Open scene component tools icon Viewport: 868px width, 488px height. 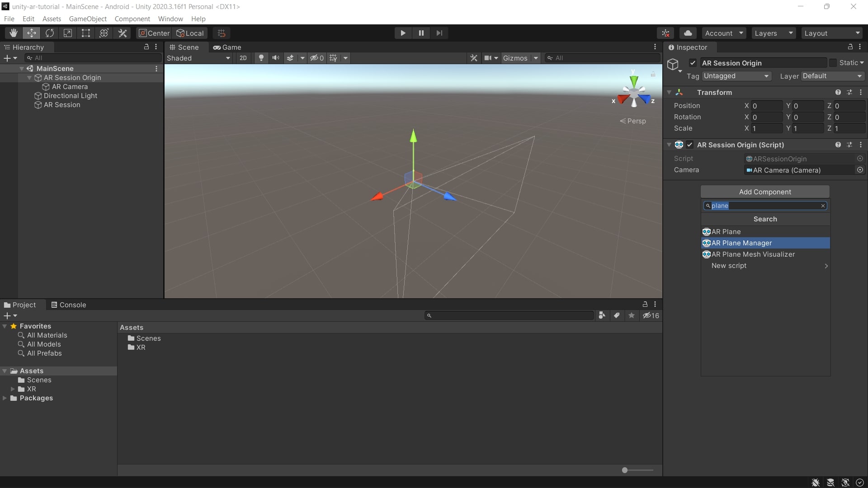point(474,58)
